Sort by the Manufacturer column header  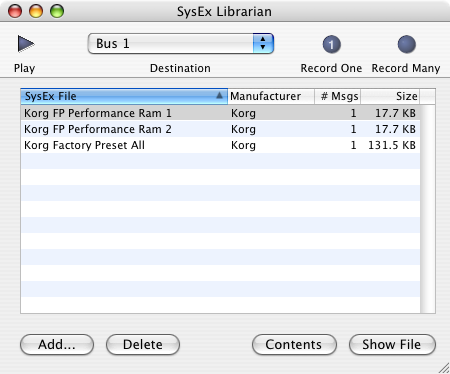point(271,96)
